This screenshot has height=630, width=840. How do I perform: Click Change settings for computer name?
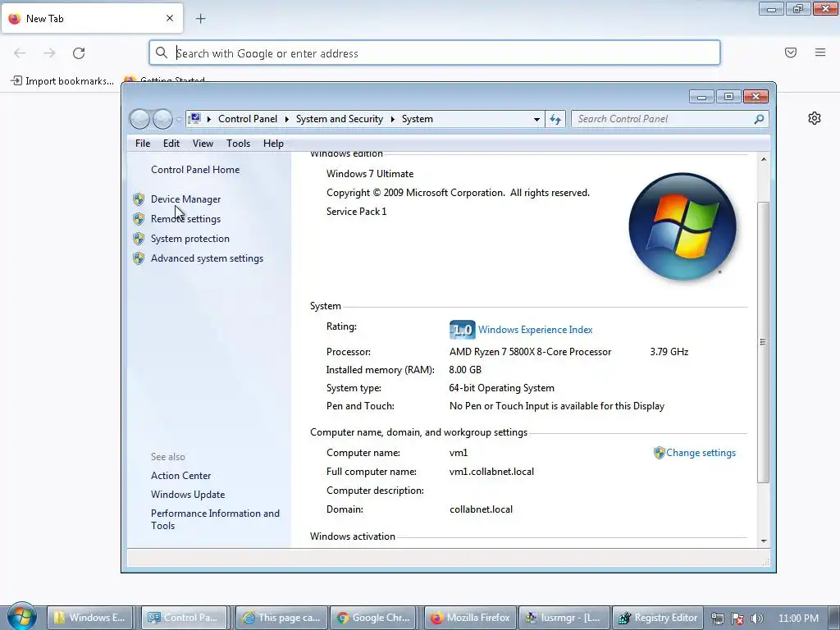pyautogui.click(x=701, y=453)
